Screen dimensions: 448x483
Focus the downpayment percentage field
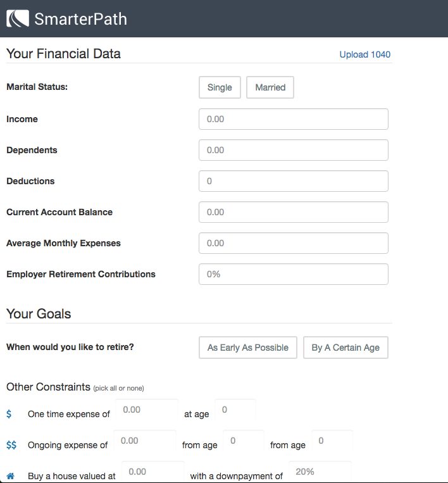pos(320,472)
